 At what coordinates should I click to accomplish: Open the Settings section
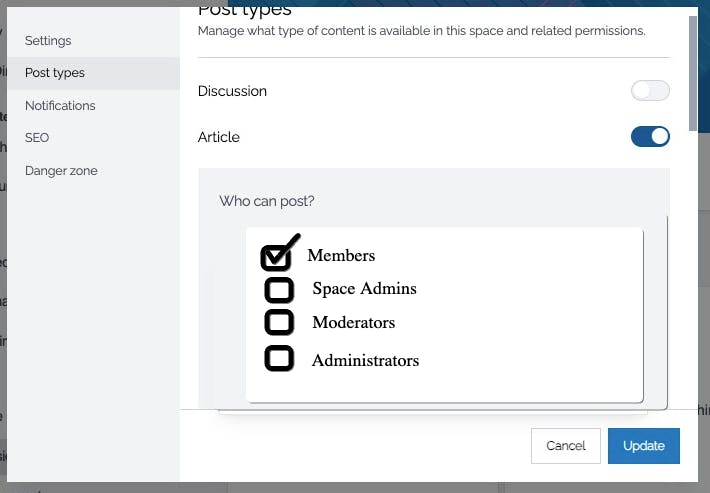[48, 41]
